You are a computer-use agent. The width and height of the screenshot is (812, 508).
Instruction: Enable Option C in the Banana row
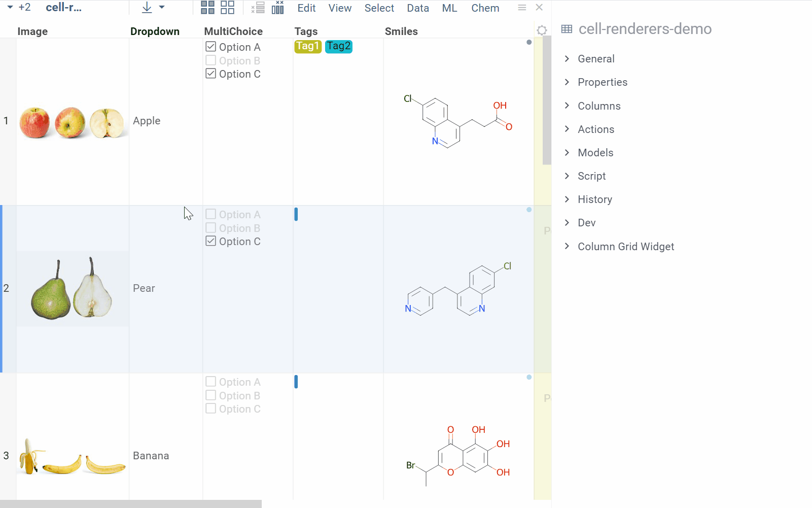[211, 409]
